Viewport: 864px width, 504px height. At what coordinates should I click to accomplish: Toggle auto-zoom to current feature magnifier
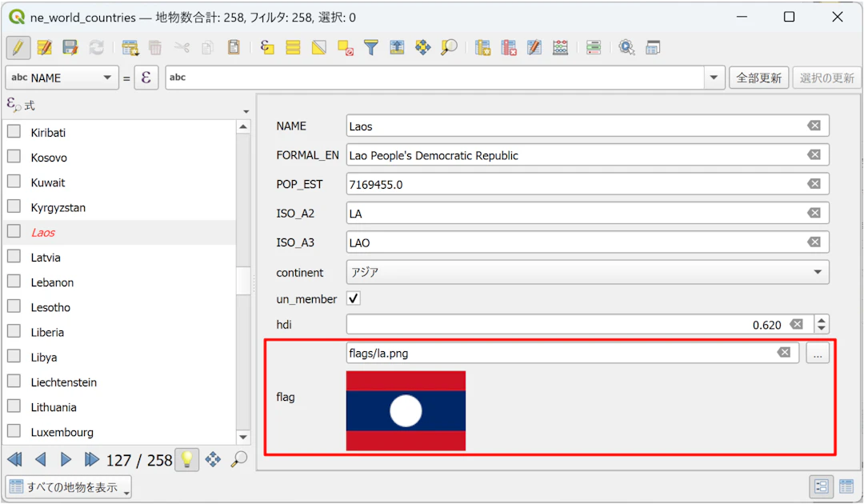tap(238, 459)
